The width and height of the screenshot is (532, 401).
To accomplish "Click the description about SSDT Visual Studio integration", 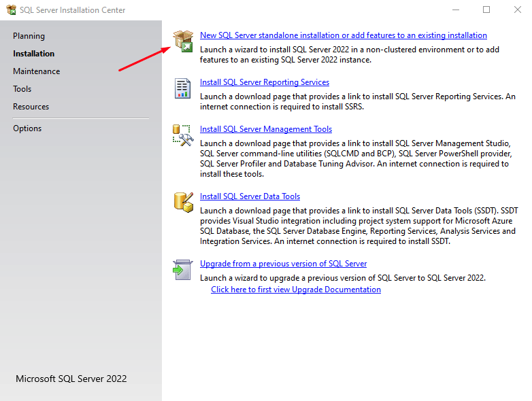I will tap(359, 226).
